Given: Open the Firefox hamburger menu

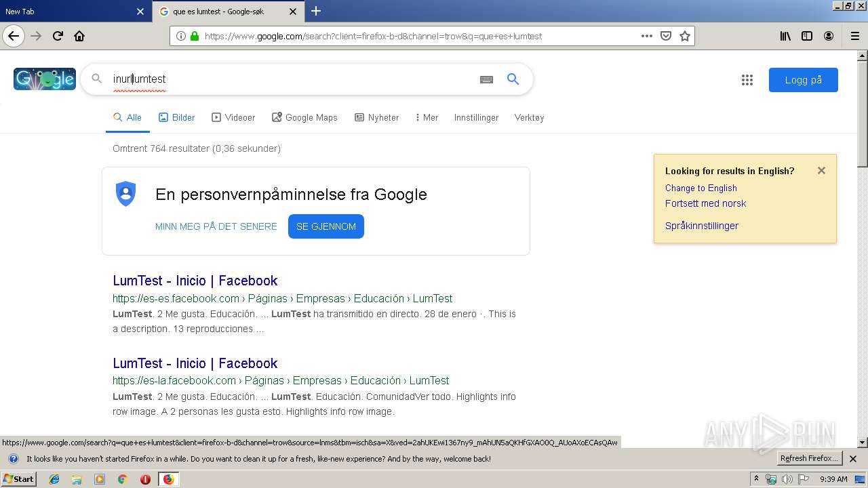Looking at the screenshot, I should coord(854,36).
